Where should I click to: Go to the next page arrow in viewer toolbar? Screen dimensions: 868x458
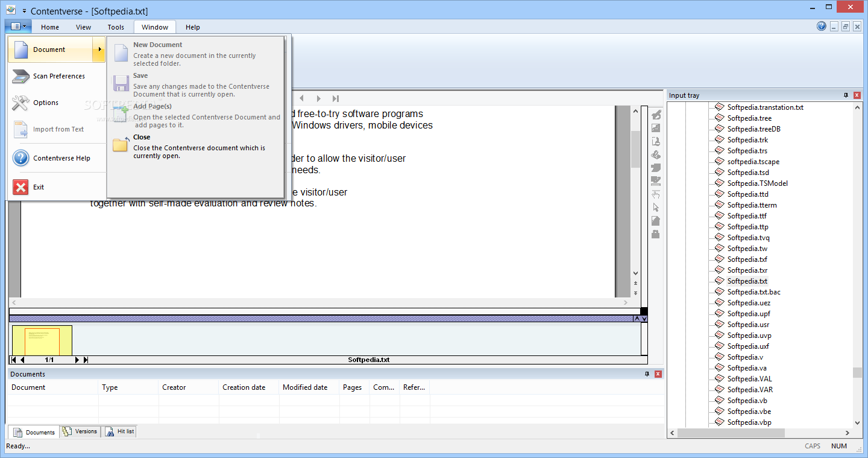[x=319, y=98]
